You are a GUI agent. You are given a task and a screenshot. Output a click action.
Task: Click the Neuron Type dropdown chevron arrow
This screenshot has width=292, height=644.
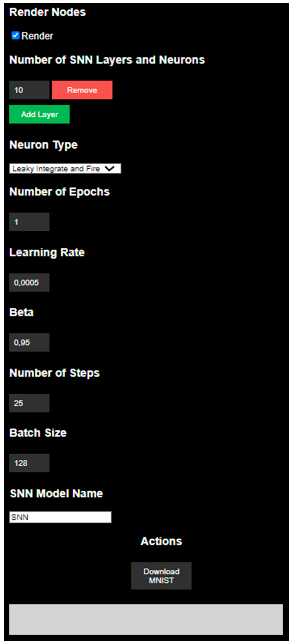pos(110,168)
